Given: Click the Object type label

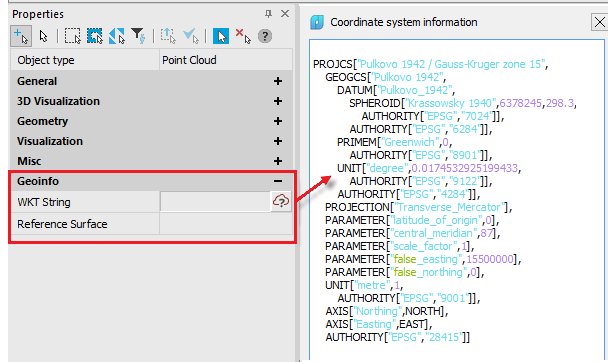Looking at the screenshot, I should point(46,60).
